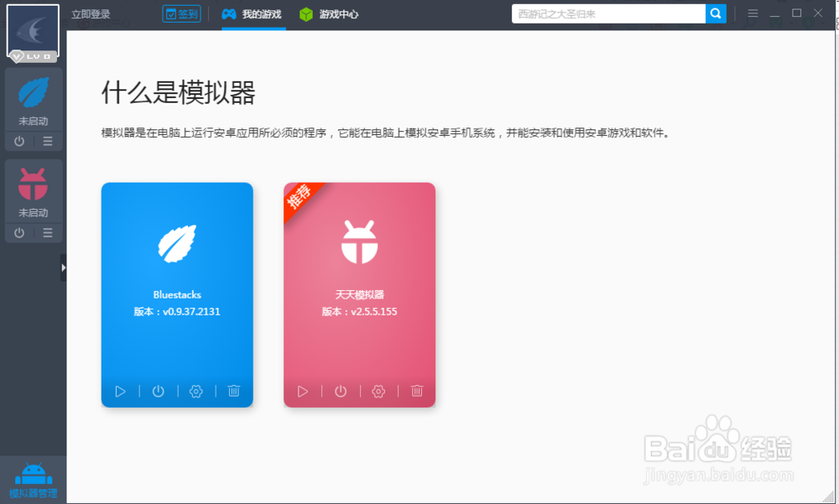Click the blue search magnifier button
Screen dimensions: 839x504
click(716, 14)
